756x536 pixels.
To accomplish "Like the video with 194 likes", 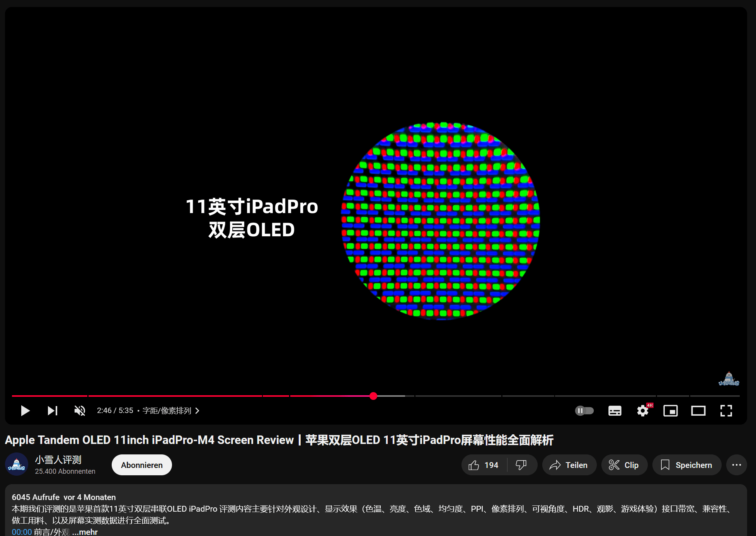I will [x=484, y=465].
